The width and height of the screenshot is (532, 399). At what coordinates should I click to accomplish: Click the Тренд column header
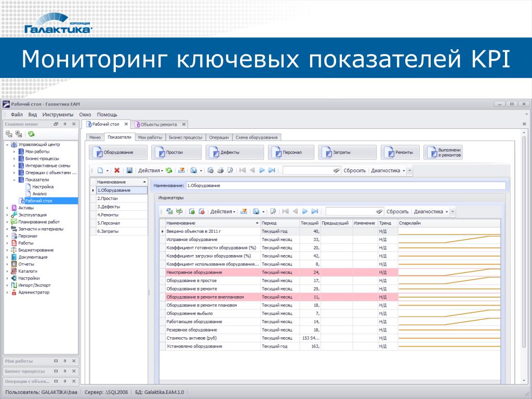click(x=388, y=223)
